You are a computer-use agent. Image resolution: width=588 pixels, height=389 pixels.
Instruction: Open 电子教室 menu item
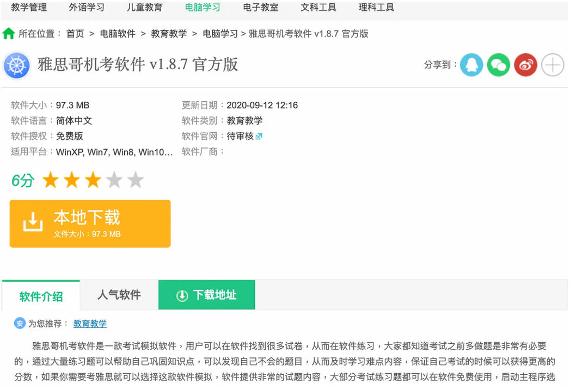[x=261, y=8]
